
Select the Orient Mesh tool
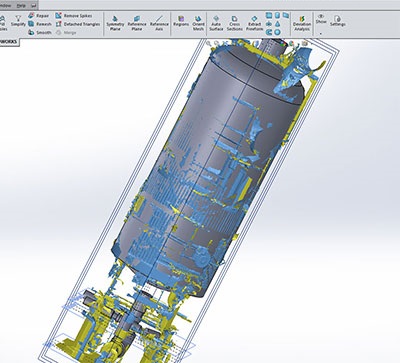click(198, 23)
